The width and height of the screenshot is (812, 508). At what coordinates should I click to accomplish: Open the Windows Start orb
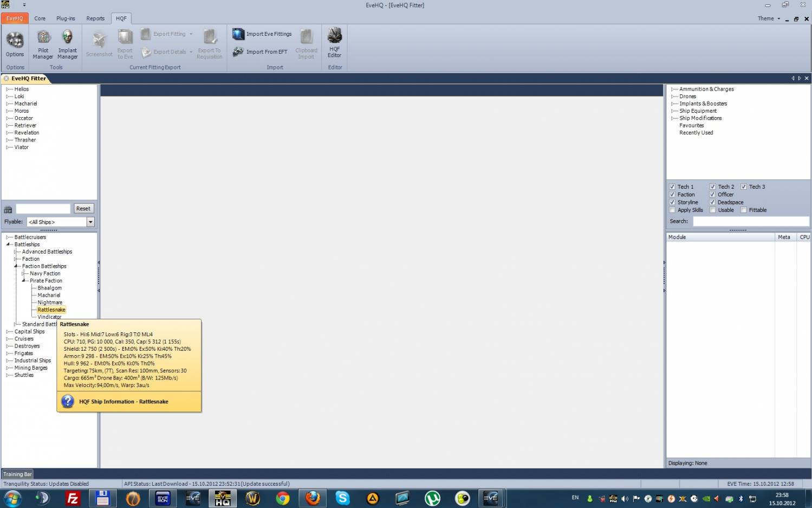[x=12, y=498]
